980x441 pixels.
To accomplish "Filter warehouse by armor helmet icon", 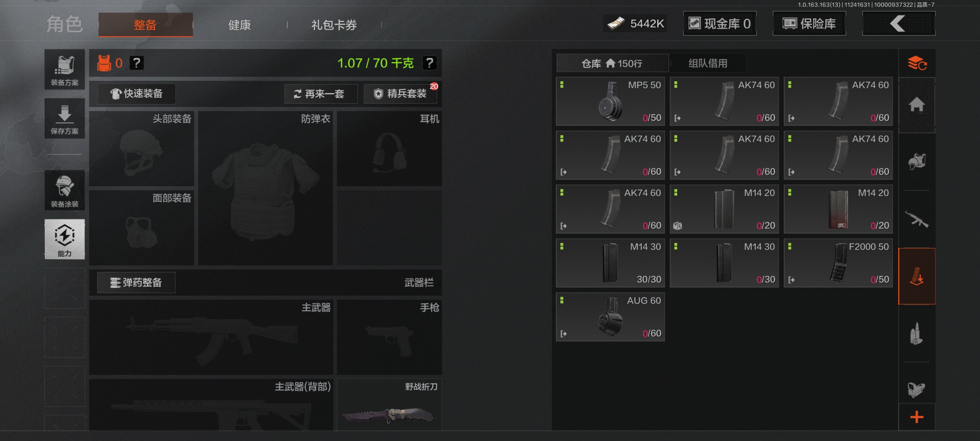I will click(x=917, y=162).
